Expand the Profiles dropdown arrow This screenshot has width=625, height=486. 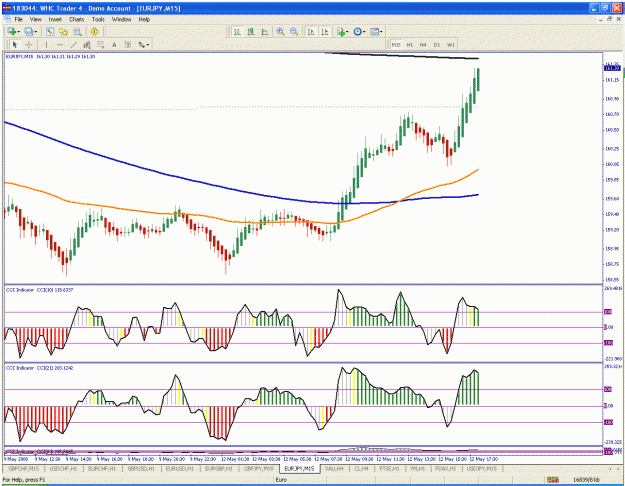pyautogui.click(x=35, y=32)
